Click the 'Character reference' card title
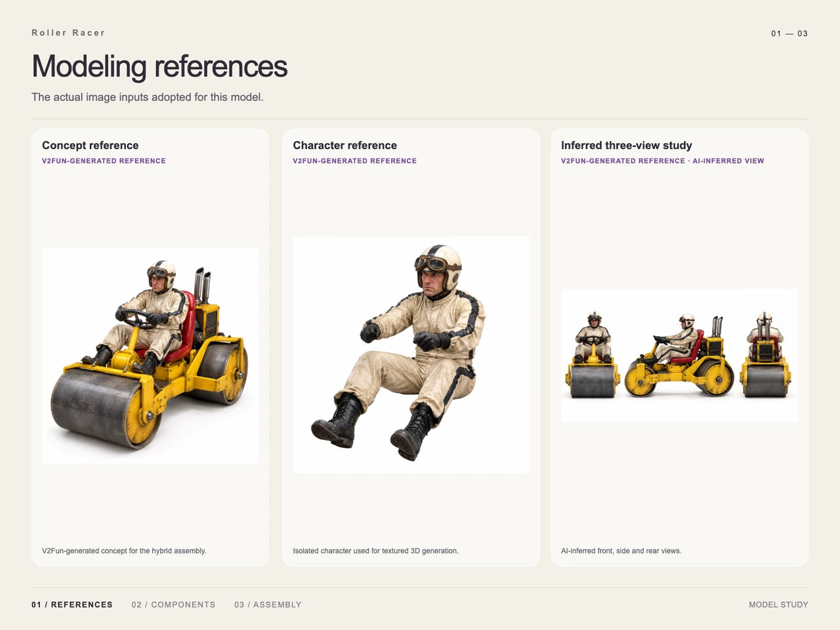The width and height of the screenshot is (840, 630). pos(345,146)
